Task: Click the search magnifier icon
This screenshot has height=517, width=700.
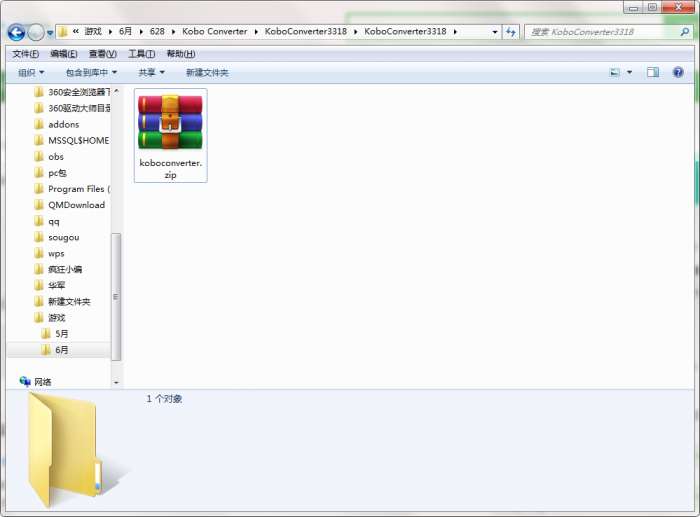Action: [684, 32]
